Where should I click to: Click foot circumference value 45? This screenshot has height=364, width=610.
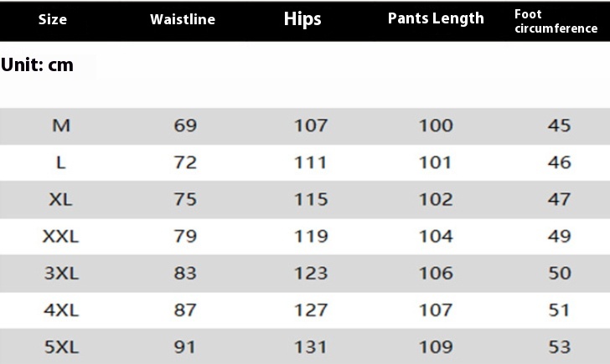(x=559, y=126)
